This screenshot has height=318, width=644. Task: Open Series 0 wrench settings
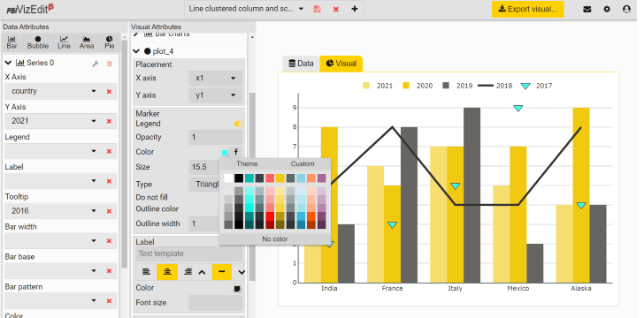point(96,64)
